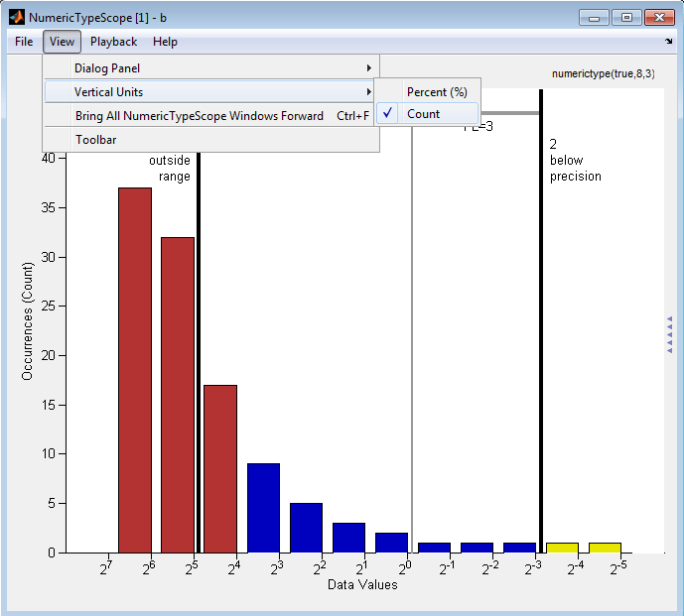Viewport: 684px width, 616px height.
Task: Click the 2^7 x-axis tick label
Action: (106, 567)
